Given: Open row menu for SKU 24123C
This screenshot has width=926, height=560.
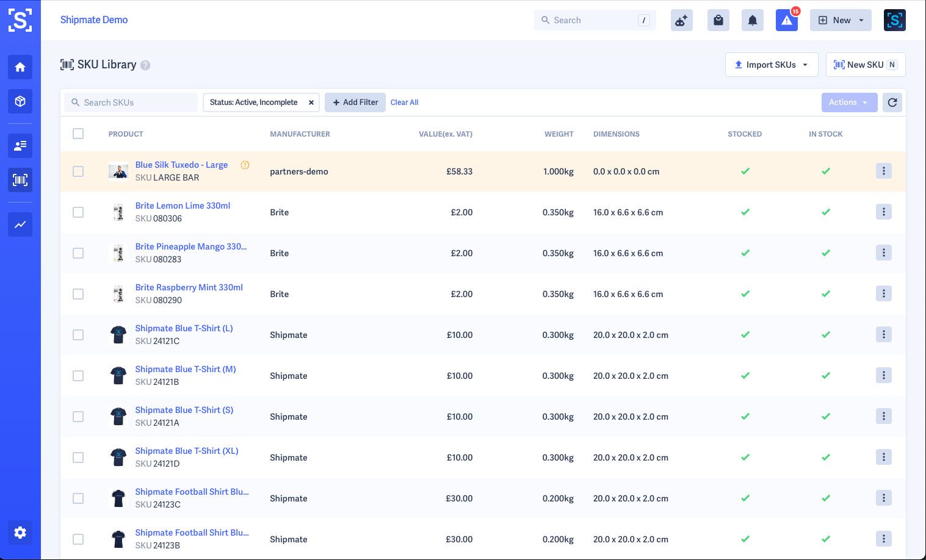Looking at the screenshot, I should (x=884, y=498).
